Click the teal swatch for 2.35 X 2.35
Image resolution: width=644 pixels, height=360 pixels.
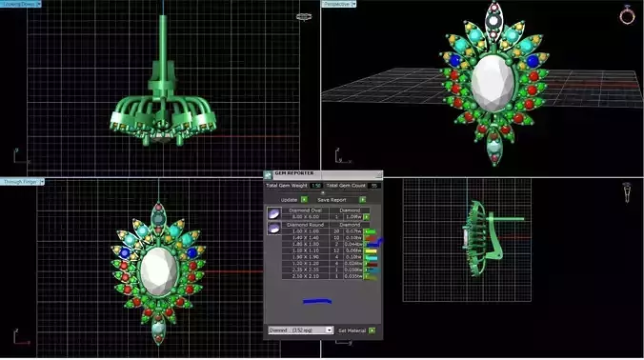click(372, 270)
